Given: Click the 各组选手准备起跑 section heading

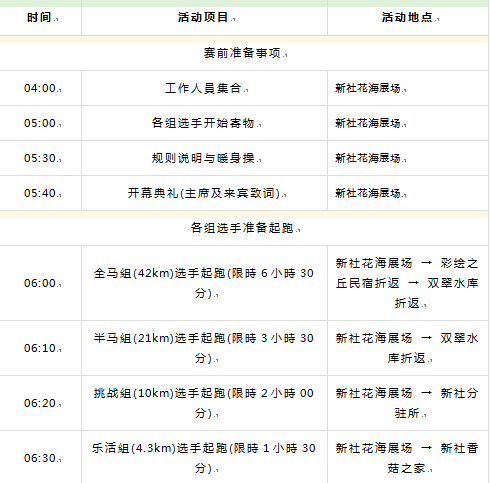Looking at the screenshot, I should (244, 228).
